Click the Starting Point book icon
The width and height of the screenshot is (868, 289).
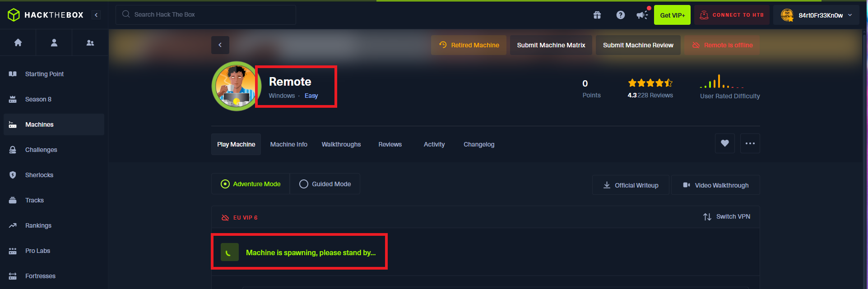tap(13, 74)
